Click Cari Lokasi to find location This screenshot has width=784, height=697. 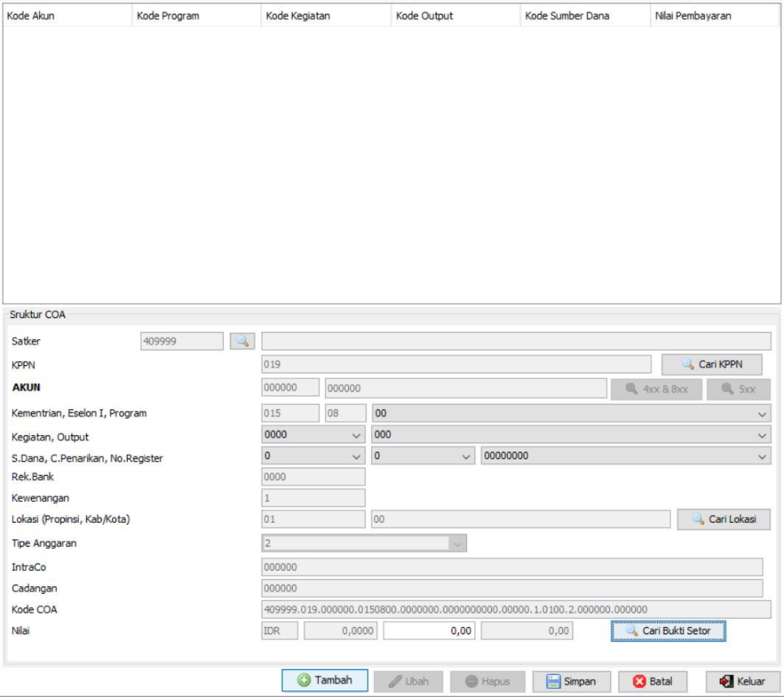click(x=723, y=519)
